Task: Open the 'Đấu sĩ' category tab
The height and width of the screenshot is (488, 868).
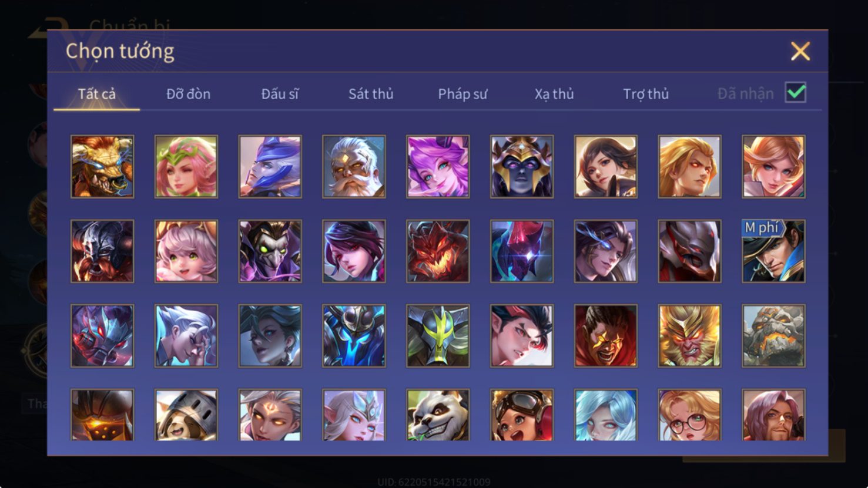Action: tap(280, 94)
